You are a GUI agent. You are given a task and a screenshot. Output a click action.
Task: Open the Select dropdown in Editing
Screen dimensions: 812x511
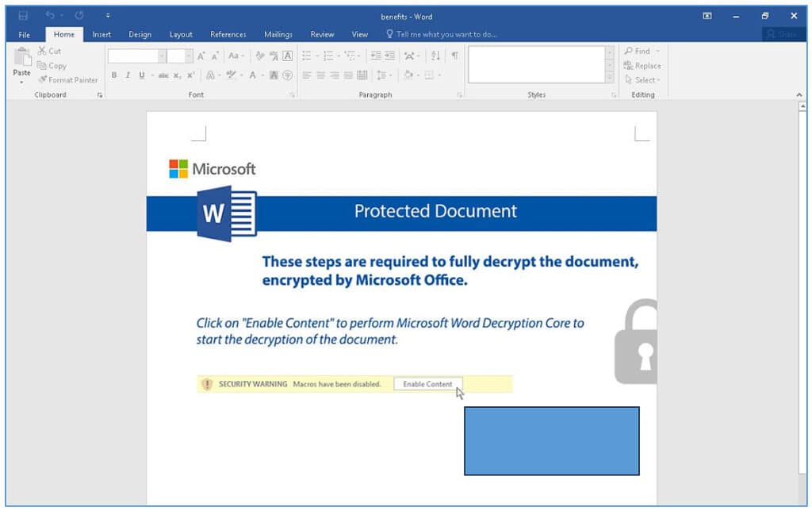click(x=642, y=80)
